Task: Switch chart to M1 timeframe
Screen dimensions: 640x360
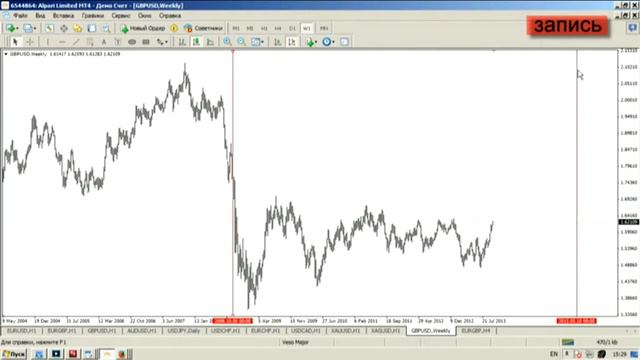Action: (236, 28)
